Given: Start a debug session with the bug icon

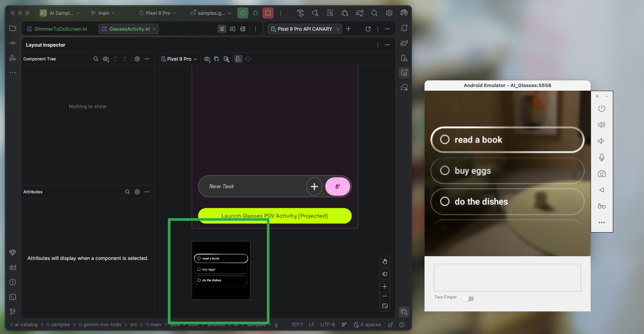Looking at the screenshot, I should pyautogui.click(x=255, y=13).
